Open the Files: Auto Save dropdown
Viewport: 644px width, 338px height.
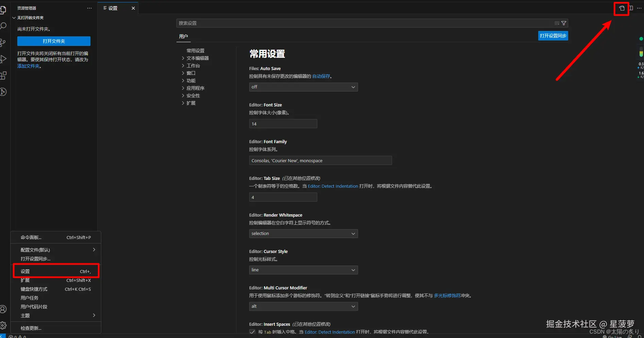pyautogui.click(x=303, y=87)
